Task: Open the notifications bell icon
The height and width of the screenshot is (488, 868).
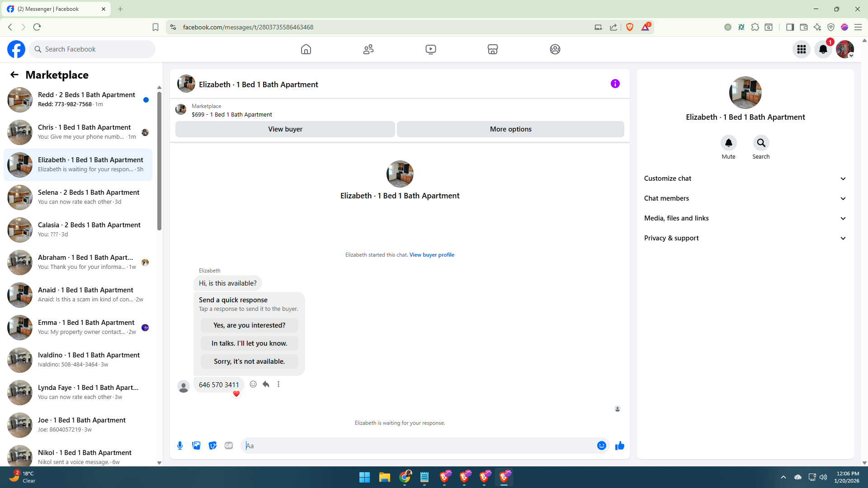Action: [823, 49]
